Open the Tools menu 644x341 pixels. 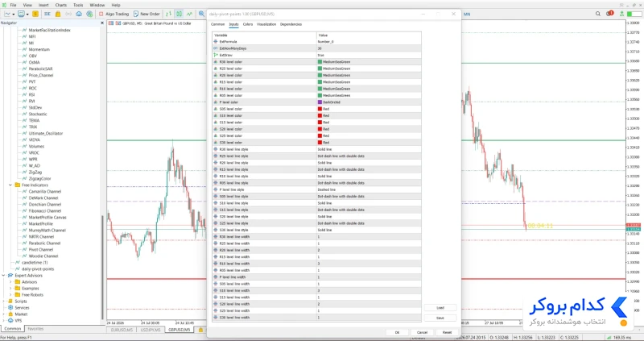[x=78, y=5]
